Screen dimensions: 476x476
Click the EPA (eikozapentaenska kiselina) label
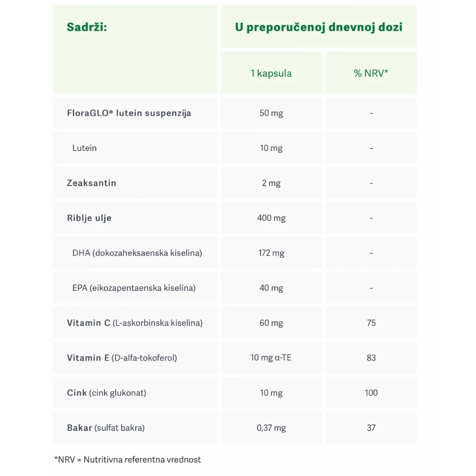134,288
